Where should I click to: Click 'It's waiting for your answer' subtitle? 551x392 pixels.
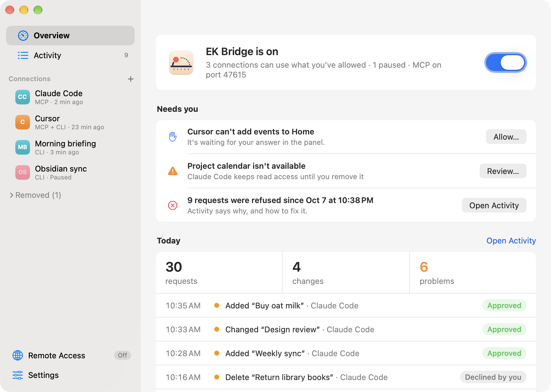(256, 142)
